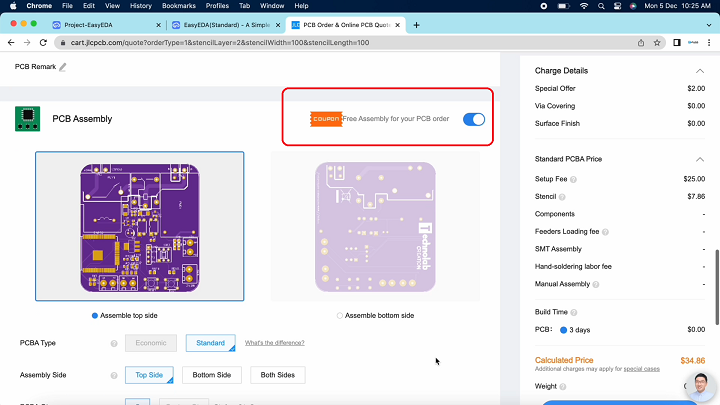This screenshot has width=720, height=405.
Task: Open the Apple menu
Action: point(13,6)
